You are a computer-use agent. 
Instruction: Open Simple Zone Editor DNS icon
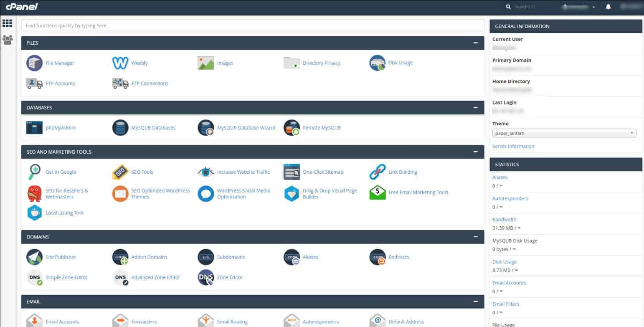(x=34, y=278)
